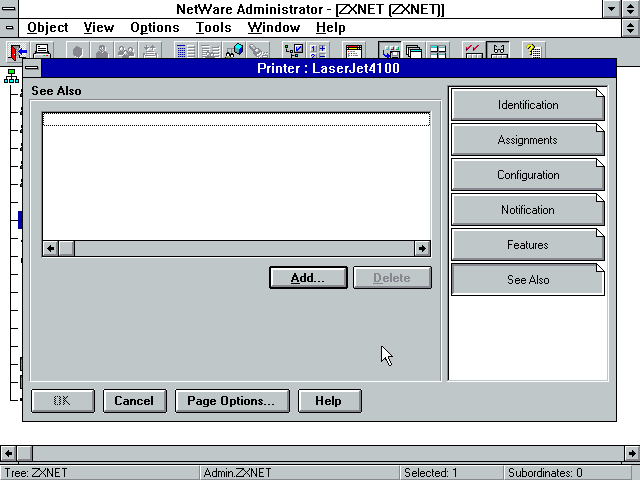Viewport: 640px width, 480px height.
Task: Click the grayed list toolbar icon
Action: (210, 51)
